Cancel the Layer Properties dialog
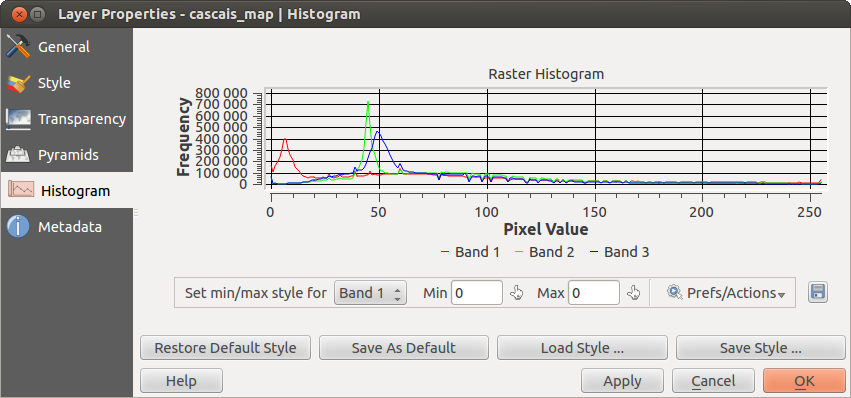The height and width of the screenshot is (398, 851). [x=713, y=381]
